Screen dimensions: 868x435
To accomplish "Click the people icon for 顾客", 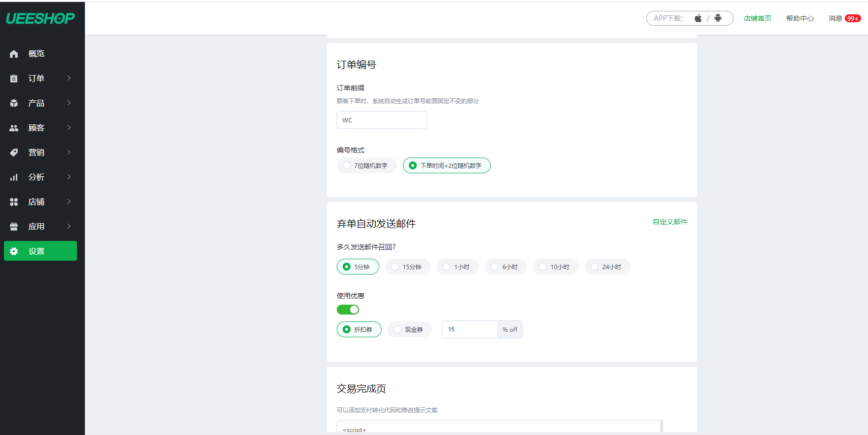I will pyautogui.click(x=14, y=128).
